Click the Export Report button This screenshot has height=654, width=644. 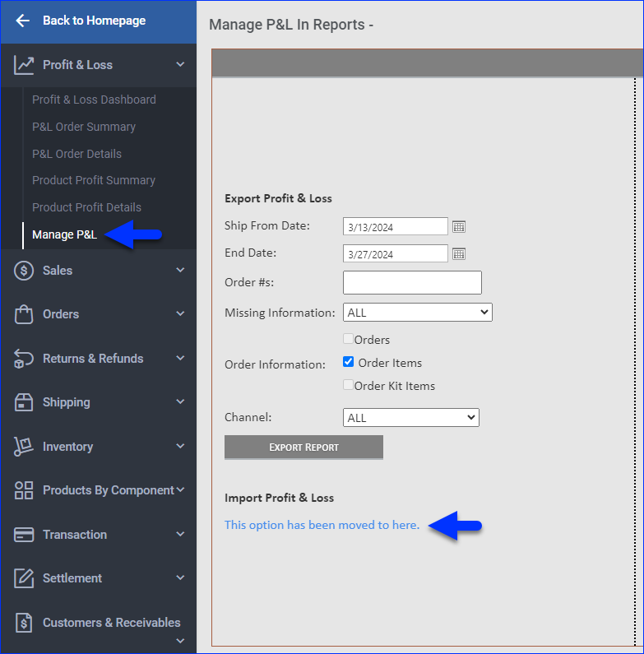pyautogui.click(x=303, y=447)
